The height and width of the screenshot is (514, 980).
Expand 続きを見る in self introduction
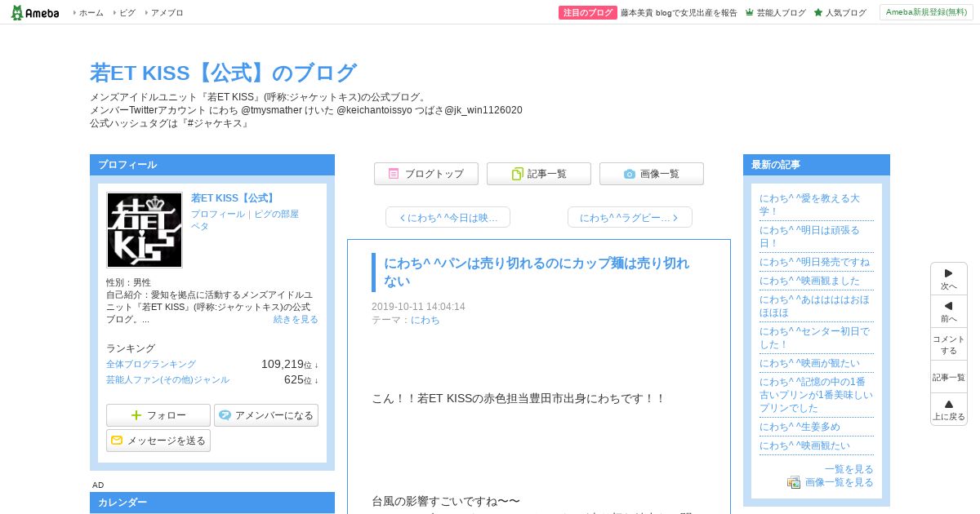click(x=296, y=320)
